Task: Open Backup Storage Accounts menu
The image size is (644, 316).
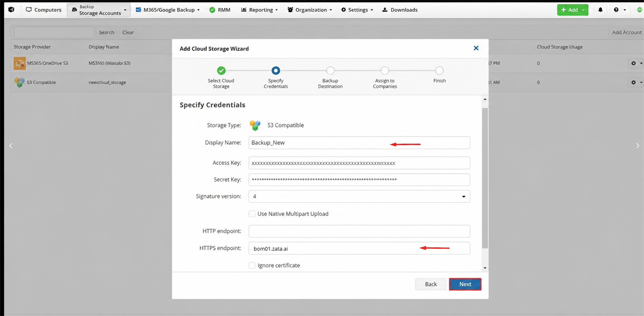Action: pos(99,10)
